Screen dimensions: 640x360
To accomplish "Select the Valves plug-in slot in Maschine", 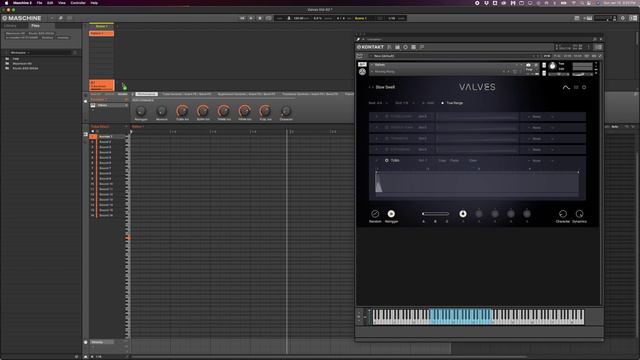I will pos(109,105).
